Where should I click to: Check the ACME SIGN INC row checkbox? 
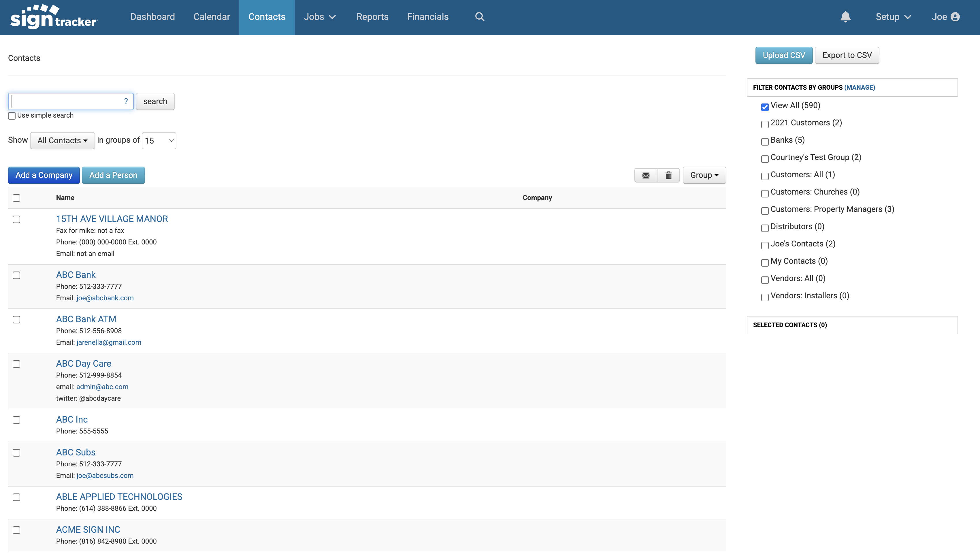tap(16, 530)
